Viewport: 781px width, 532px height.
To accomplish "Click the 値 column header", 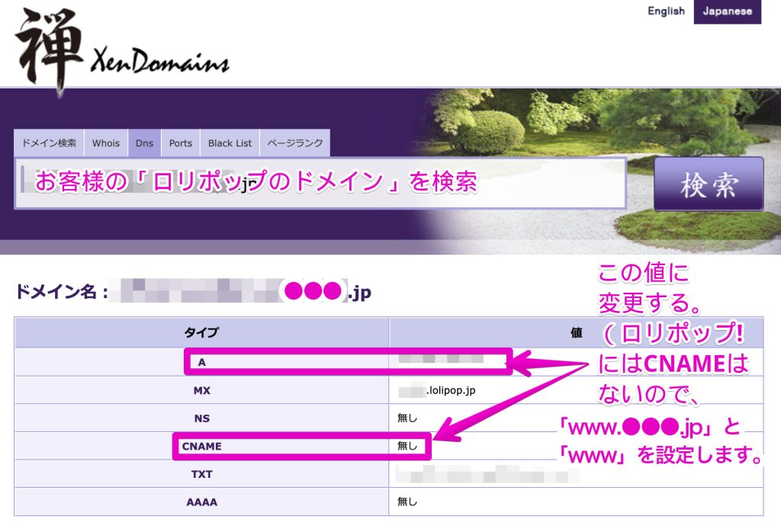I will click(576, 332).
